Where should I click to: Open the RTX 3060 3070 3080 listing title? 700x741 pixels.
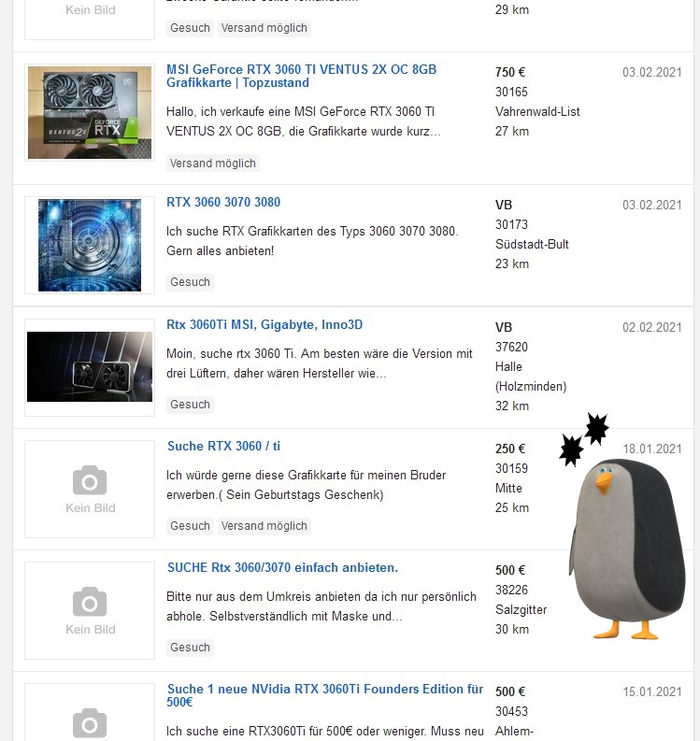(223, 202)
